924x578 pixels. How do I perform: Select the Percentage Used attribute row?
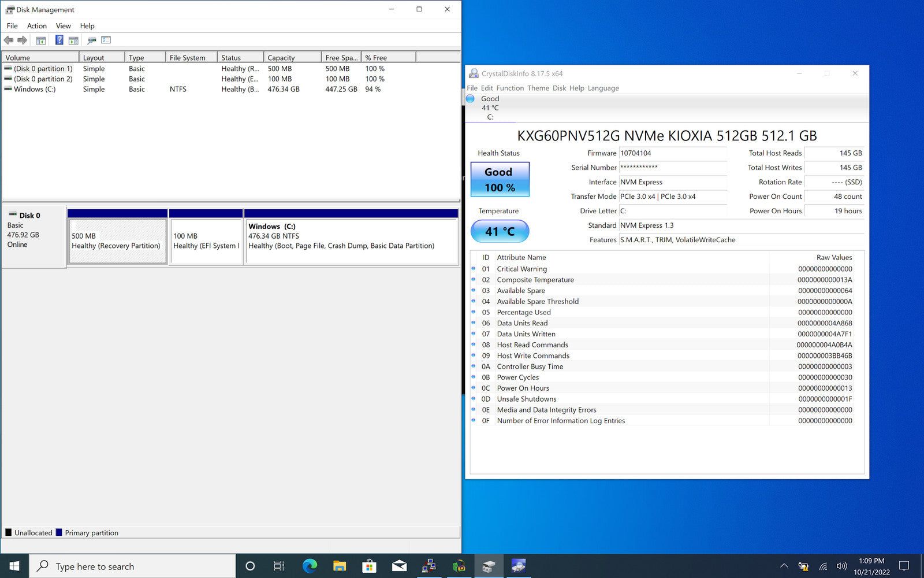point(662,312)
